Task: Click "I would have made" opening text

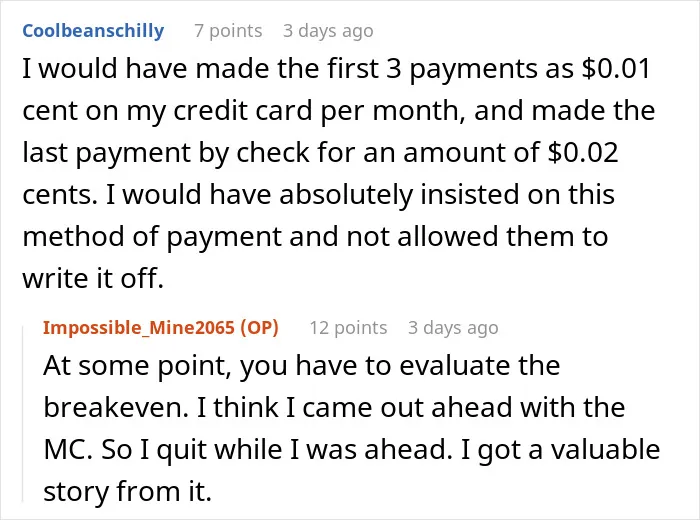Action: point(146,68)
